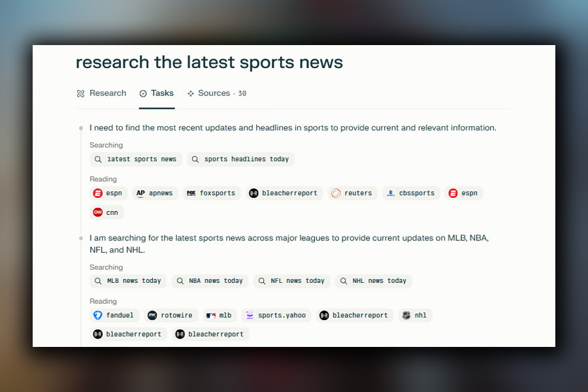Open the fanduel source chip
588x392 pixels.
114,316
